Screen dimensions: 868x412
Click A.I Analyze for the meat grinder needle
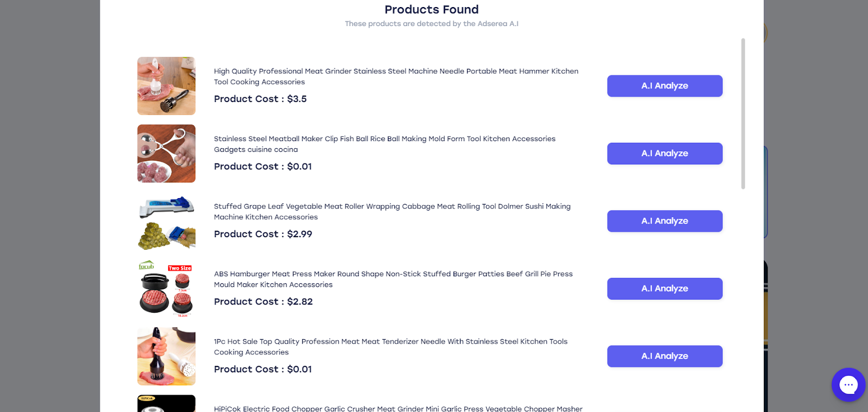point(665,86)
